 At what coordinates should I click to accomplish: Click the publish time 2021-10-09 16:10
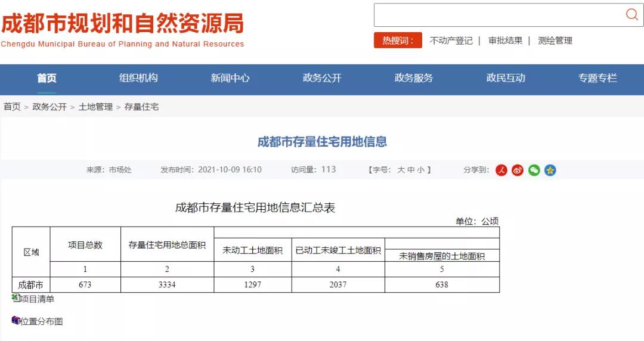[x=230, y=170]
